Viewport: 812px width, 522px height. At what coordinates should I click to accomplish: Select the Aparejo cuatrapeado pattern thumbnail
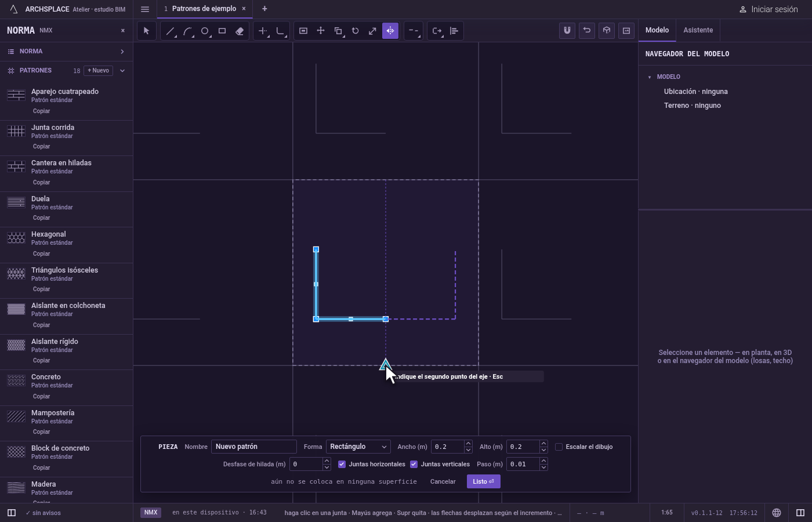tap(16, 95)
